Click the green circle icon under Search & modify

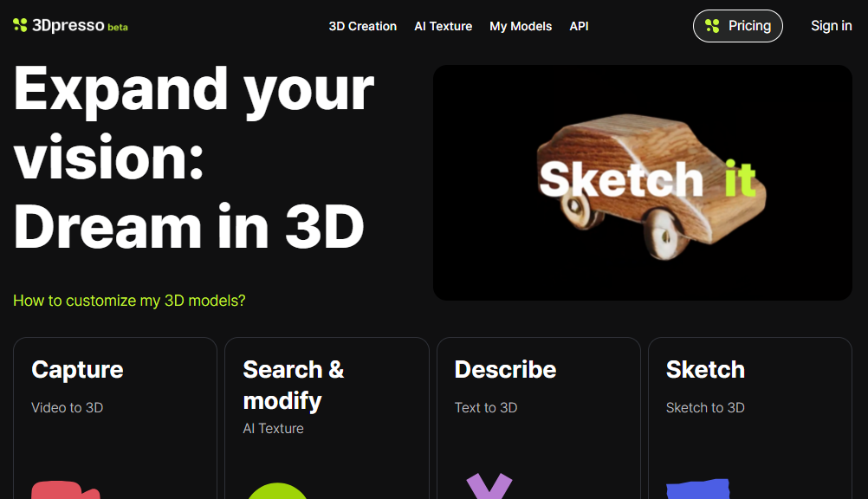point(277,491)
